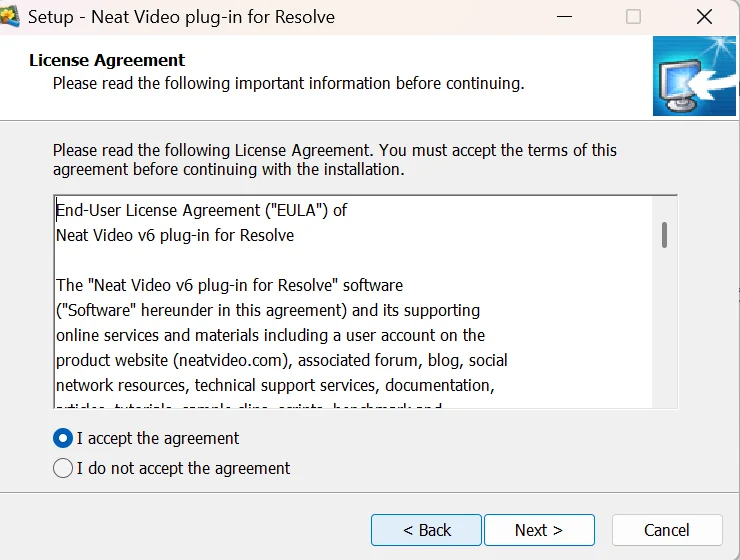Click the setup app icon in title bar
The width and height of the screenshot is (740, 560).
pyautogui.click(x=9, y=17)
